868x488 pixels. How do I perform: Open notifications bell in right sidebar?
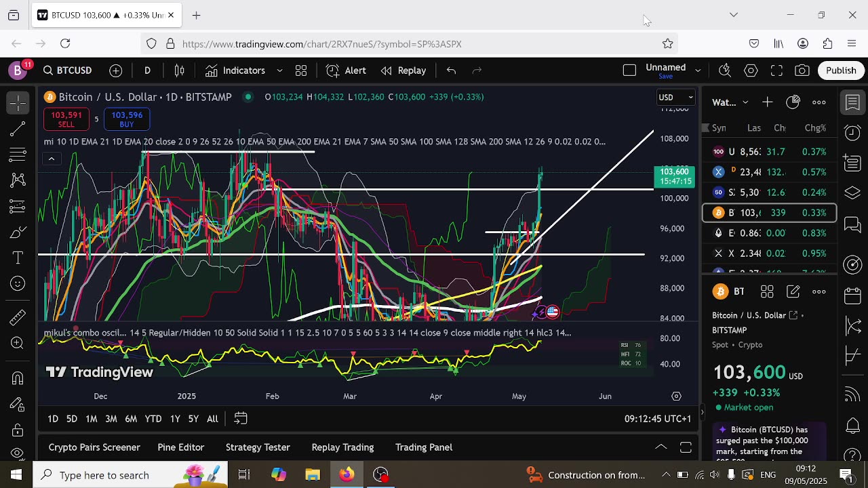[x=852, y=426]
